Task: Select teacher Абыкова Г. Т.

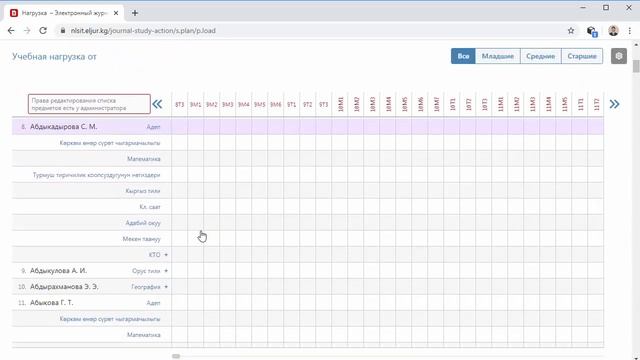Action: 51,302
